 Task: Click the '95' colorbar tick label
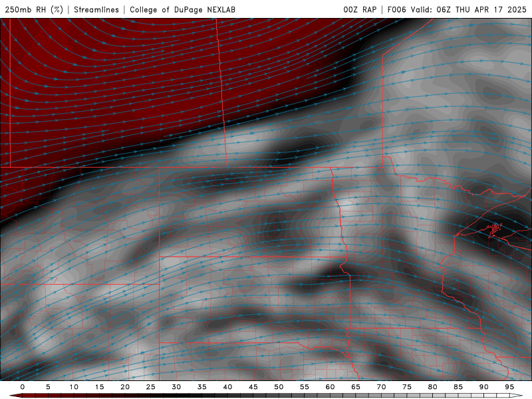(x=509, y=387)
